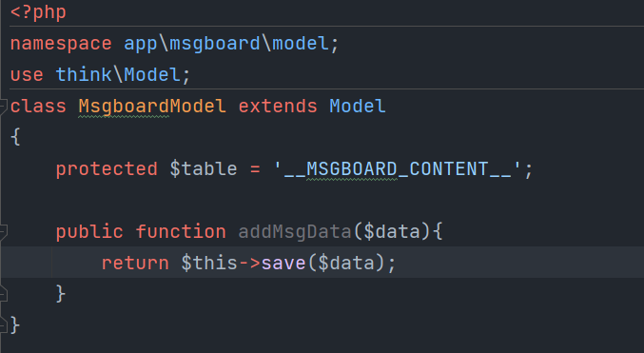Click the parent Model class after extends
The image size is (644, 353).
(x=358, y=107)
